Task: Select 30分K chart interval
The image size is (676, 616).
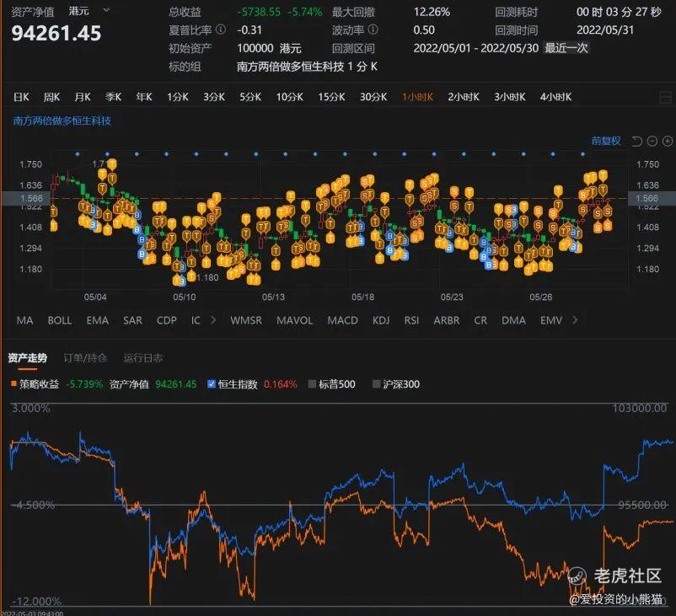Action: (373, 97)
